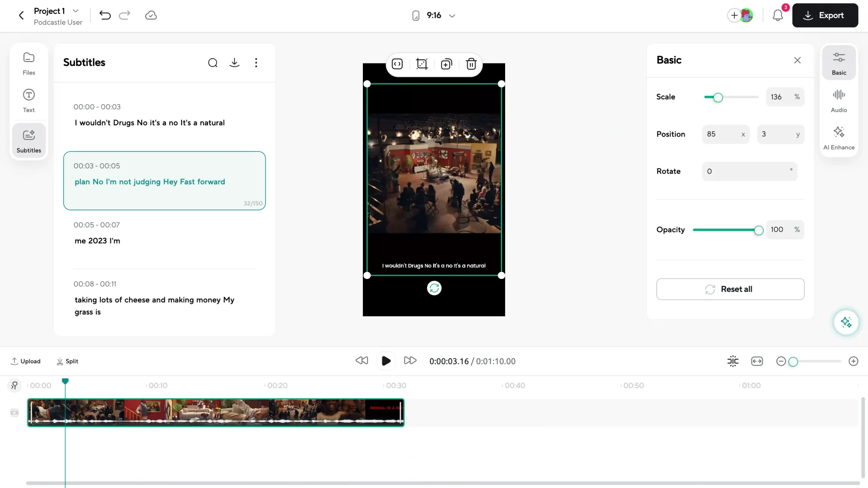Select the add clip icon in toolbar
Viewport: 868px width, 488px height.
[447, 64]
